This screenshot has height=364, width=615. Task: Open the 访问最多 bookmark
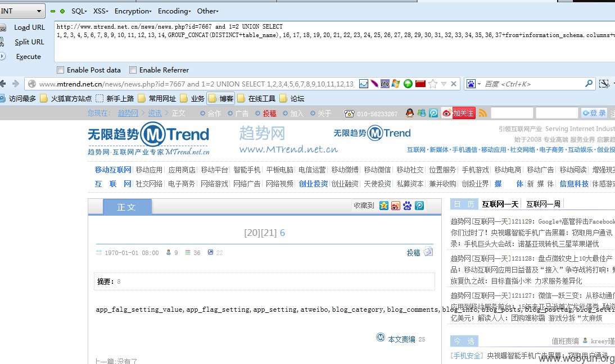pyautogui.click(x=18, y=99)
